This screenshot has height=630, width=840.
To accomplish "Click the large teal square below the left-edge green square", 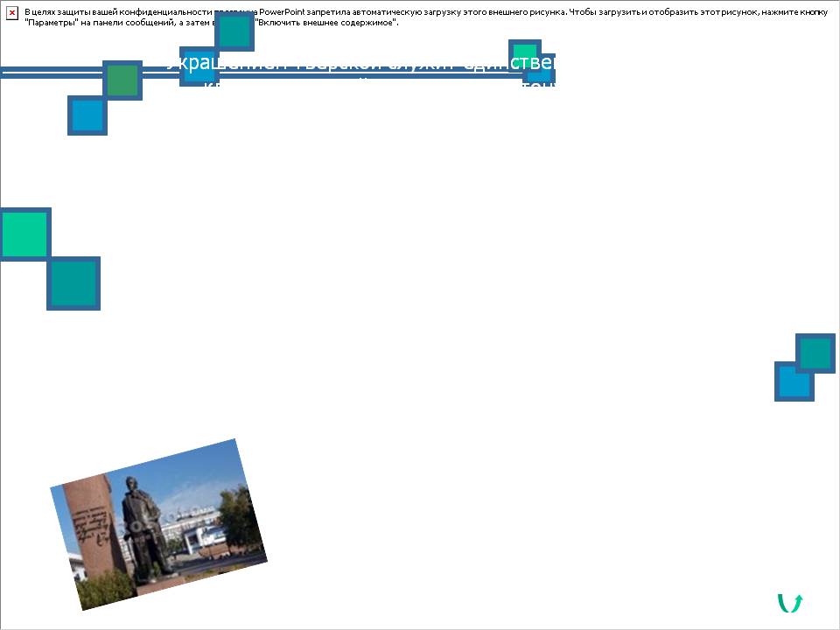I will pyautogui.click(x=73, y=283).
